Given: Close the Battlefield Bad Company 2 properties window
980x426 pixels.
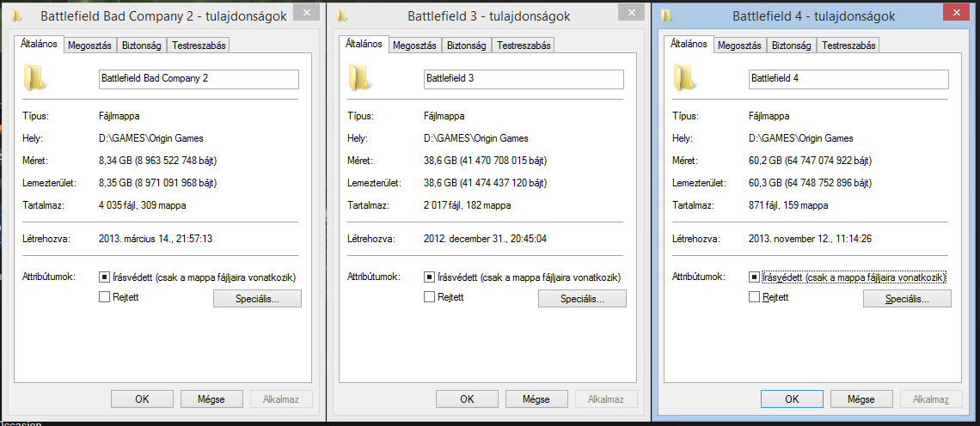Looking at the screenshot, I should pos(304,13).
